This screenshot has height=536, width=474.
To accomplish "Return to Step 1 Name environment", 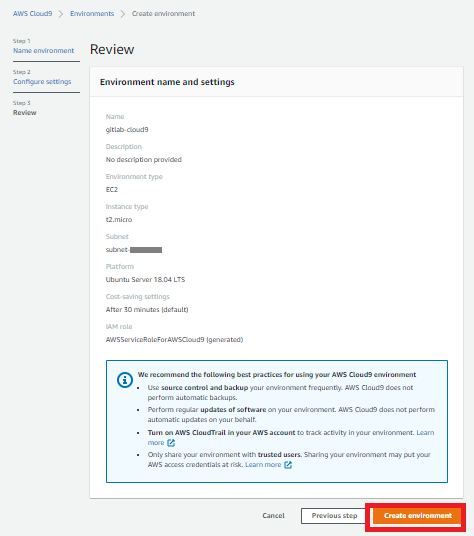I will [43, 51].
